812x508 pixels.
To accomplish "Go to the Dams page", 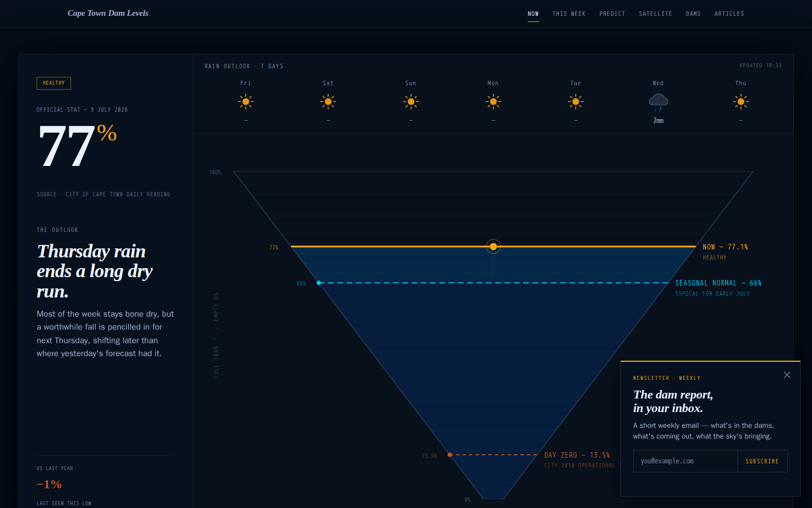I will pyautogui.click(x=694, y=14).
